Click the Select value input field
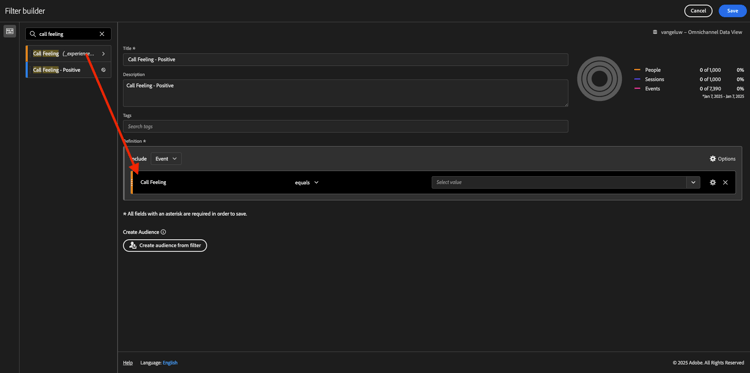750x373 pixels. [x=559, y=182]
